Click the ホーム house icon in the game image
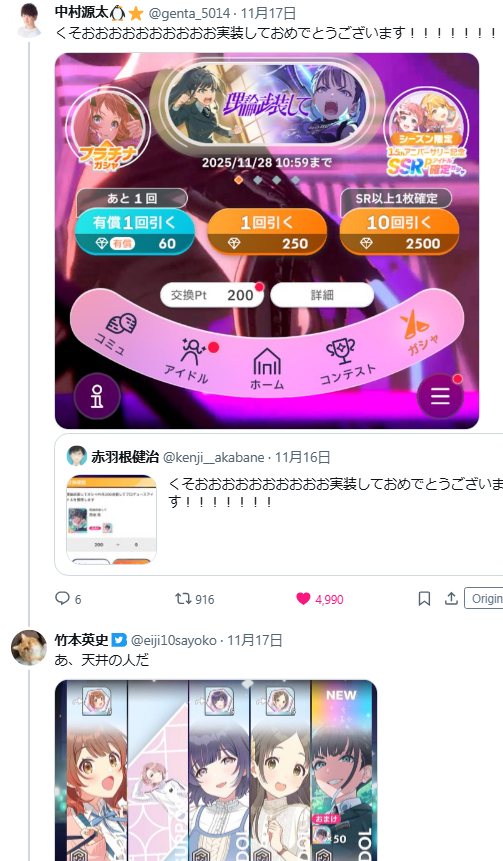 (267, 368)
